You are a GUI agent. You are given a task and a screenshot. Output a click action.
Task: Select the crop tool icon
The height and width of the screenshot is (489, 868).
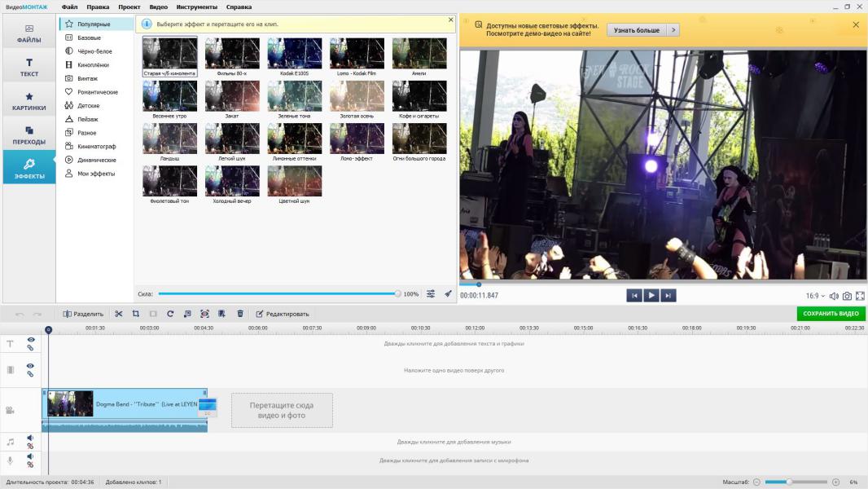pos(136,314)
